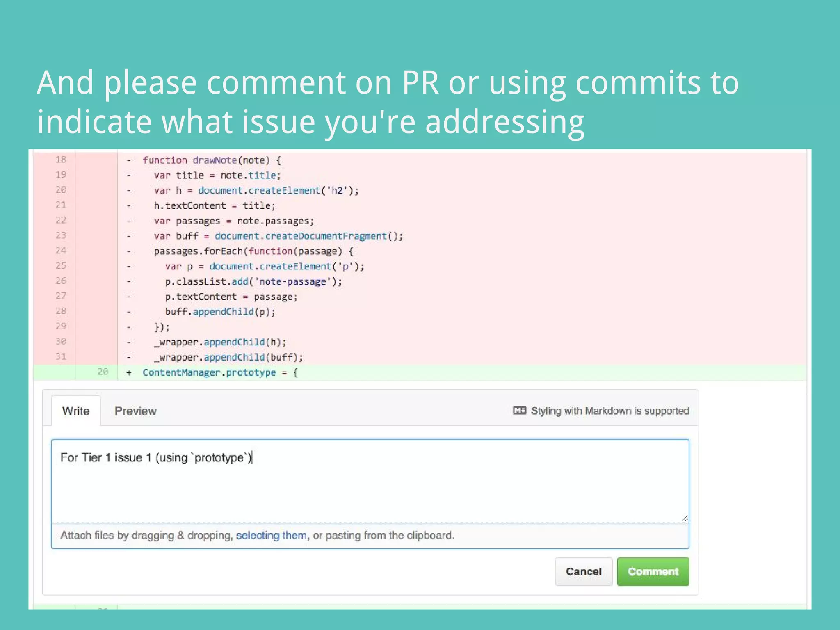The image size is (840, 630).
Task: Click deleted line number 18
Action: pyautogui.click(x=61, y=160)
